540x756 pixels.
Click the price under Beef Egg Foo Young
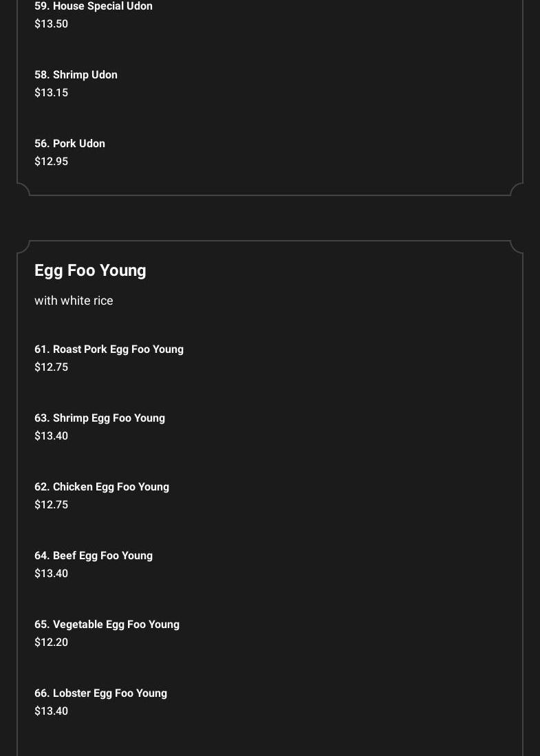point(52,574)
